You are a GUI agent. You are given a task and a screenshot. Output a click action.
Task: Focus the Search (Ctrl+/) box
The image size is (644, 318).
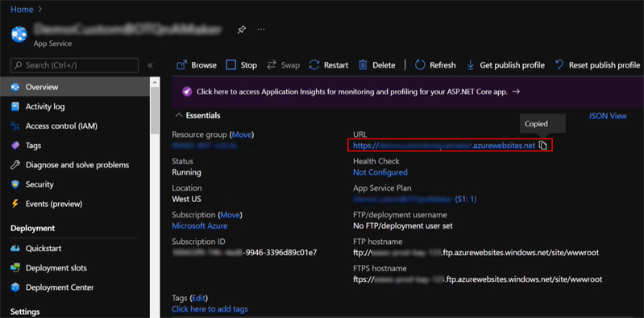pyautogui.click(x=74, y=65)
